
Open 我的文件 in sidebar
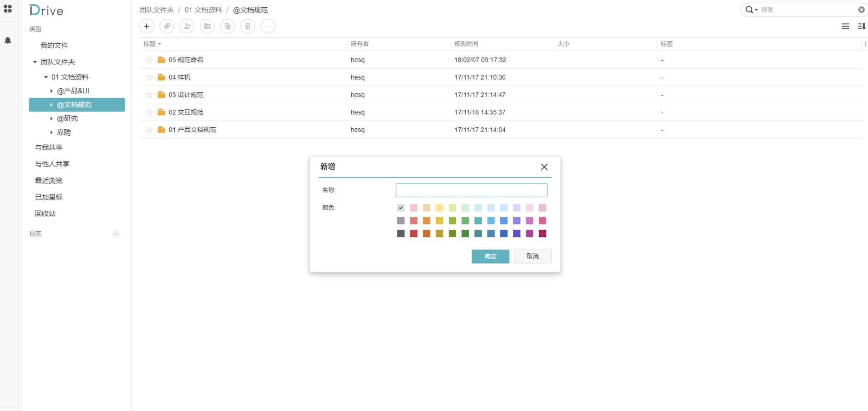pyautogui.click(x=54, y=45)
